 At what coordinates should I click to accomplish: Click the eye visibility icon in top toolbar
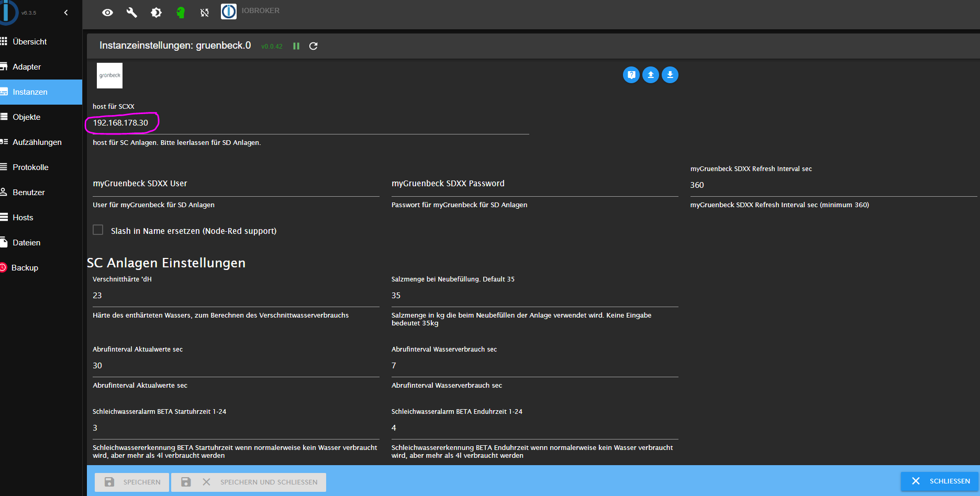click(x=107, y=13)
